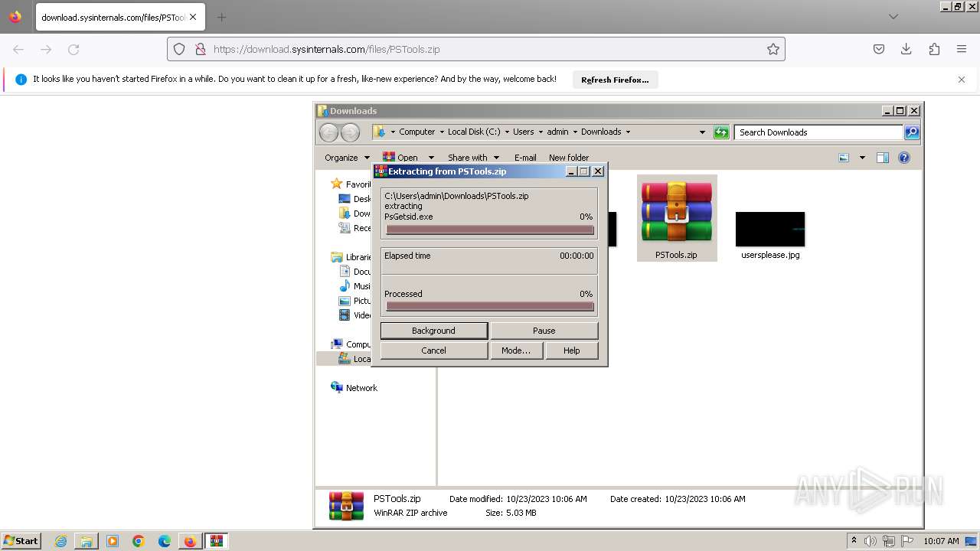Toggle the preview pane icon
Viewport: 980px width, 551px height.
pos(883,158)
